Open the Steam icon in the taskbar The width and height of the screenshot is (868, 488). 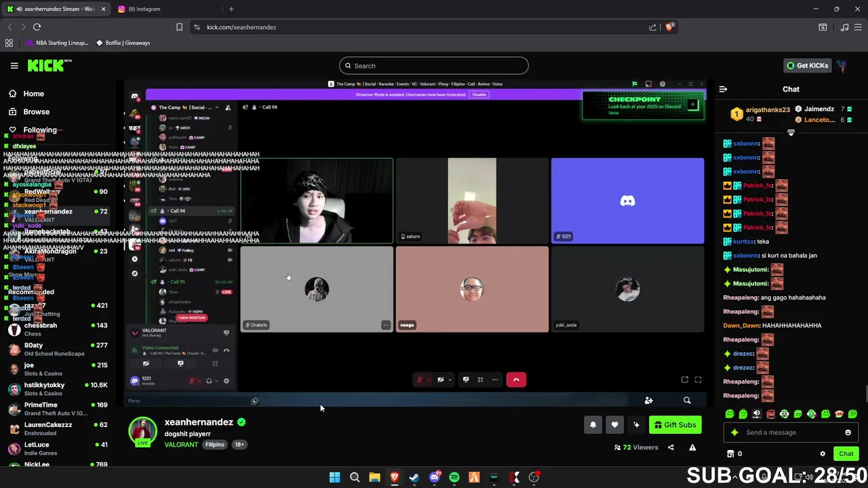tap(414, 477)
